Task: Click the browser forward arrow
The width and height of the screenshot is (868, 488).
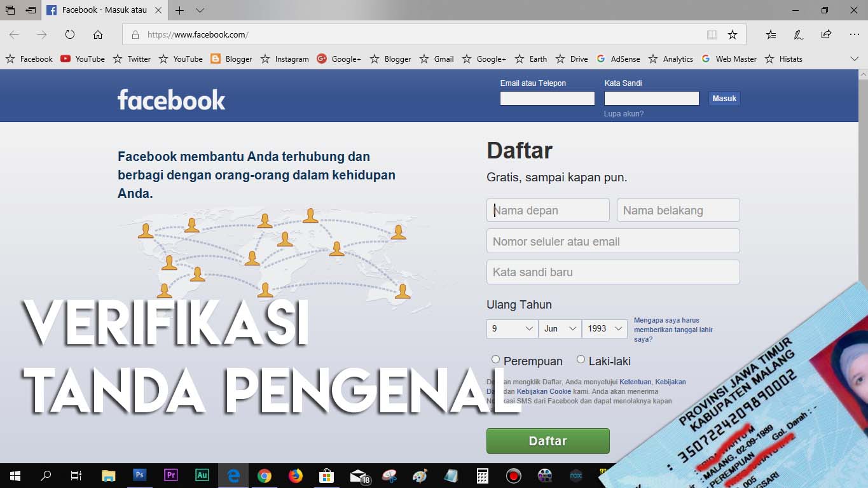Action: click(x=42, y=34)
